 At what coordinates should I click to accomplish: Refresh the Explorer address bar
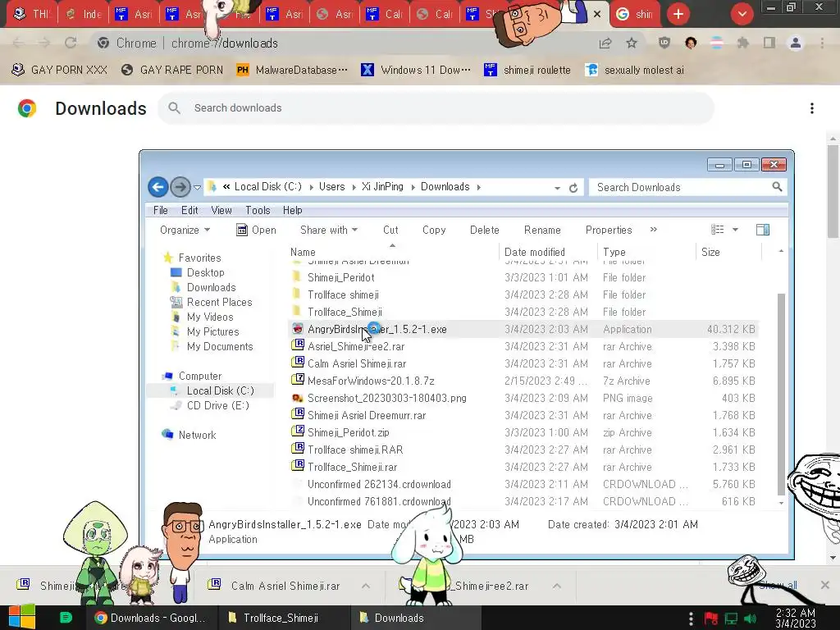coord(573,188)
